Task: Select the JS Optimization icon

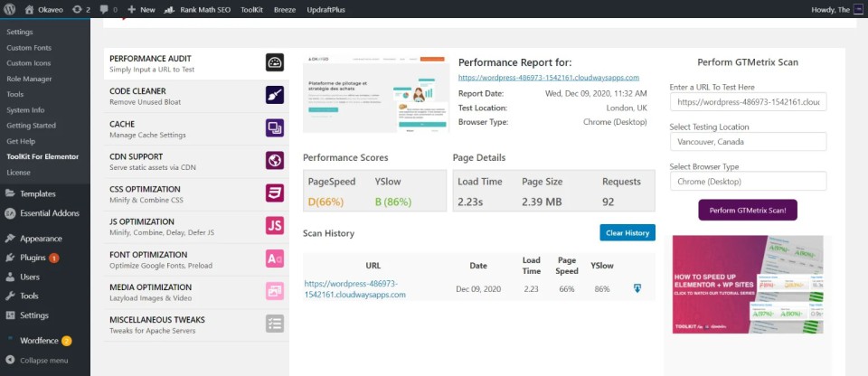Action: (x=275, y=225)
